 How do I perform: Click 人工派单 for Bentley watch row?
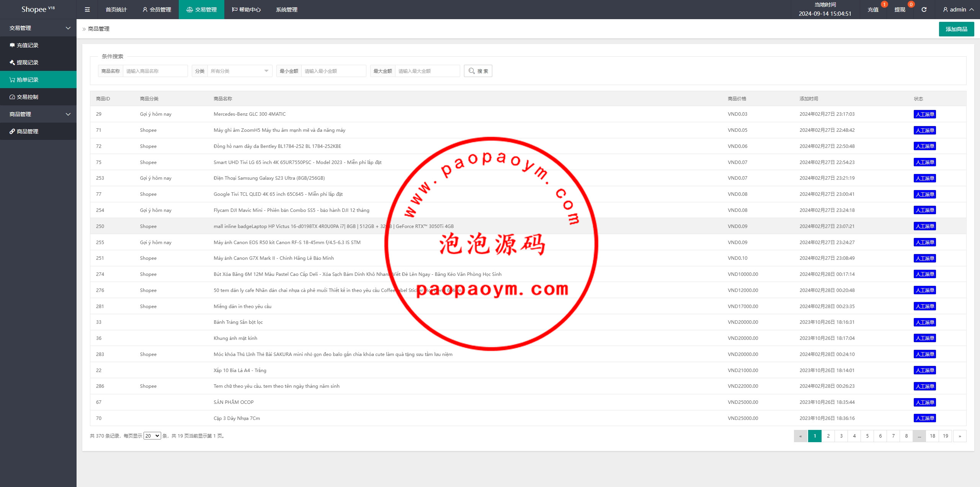pyautogui.click(x=924, y=146)
